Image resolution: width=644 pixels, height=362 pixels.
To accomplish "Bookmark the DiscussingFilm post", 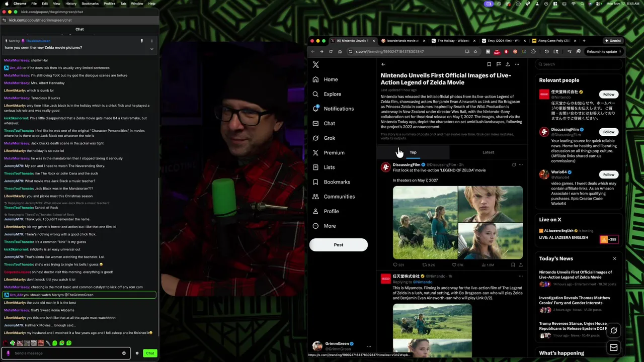I will click(513, 264).
